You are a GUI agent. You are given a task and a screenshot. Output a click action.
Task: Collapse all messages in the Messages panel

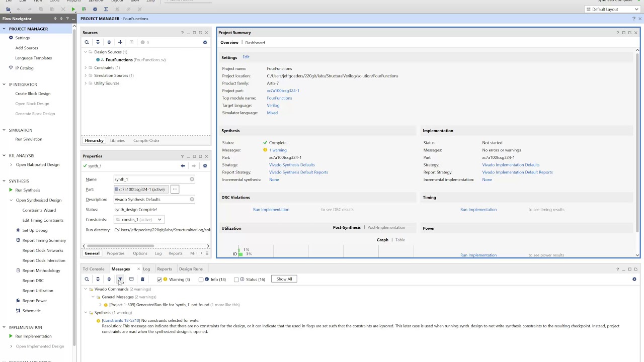[x=98, y=279]
